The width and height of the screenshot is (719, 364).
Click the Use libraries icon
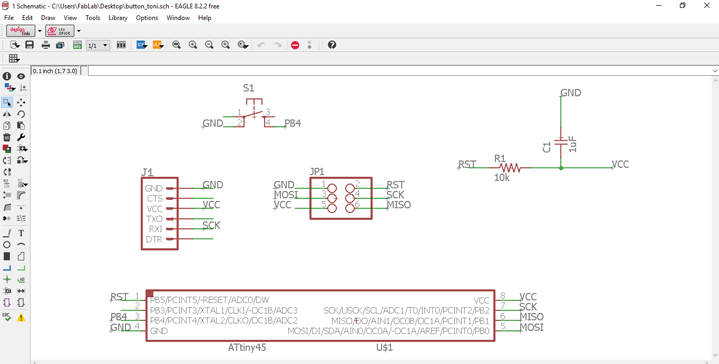coord(121,45)
